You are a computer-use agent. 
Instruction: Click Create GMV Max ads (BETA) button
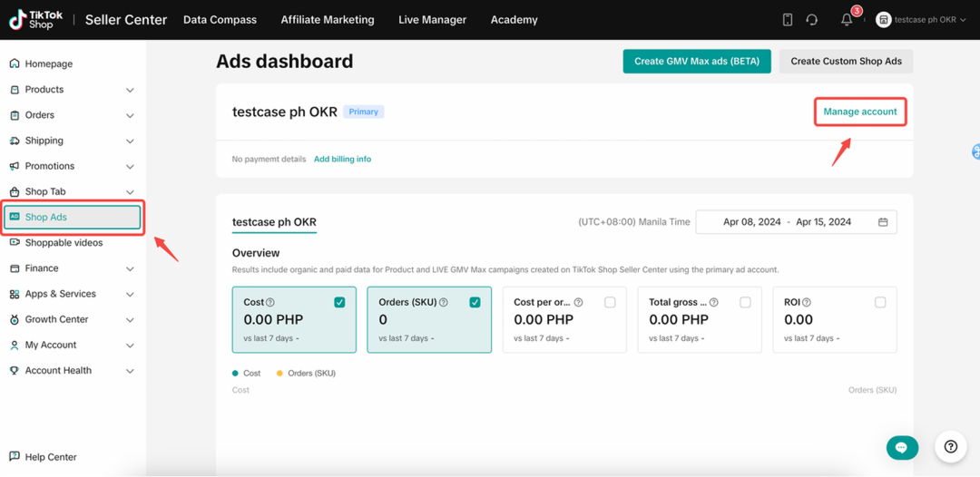(x=697, y=61)
